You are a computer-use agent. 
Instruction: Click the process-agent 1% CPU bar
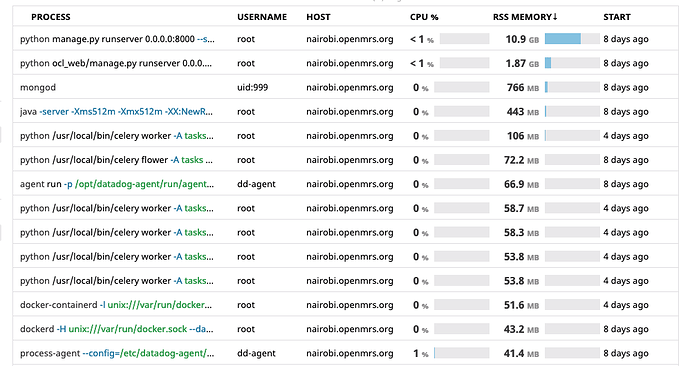click(x=461, y=353)
